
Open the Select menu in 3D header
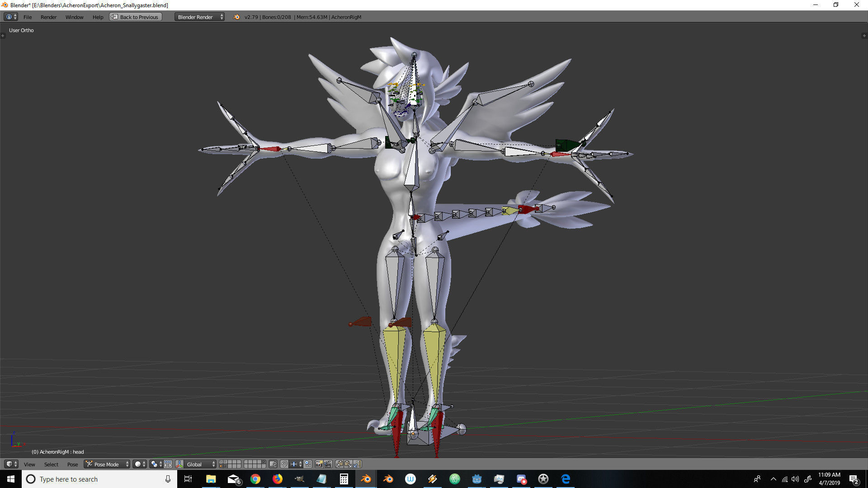point(51,465)
